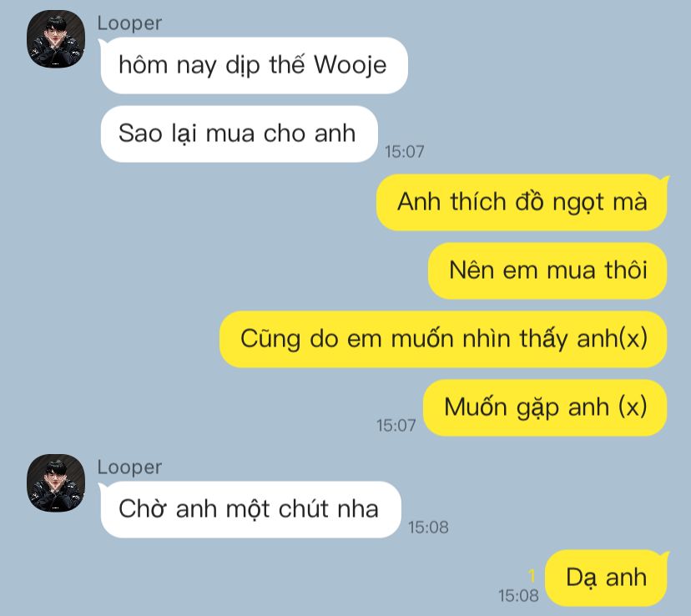
Task: Tap the 'Chờ anh một chút nha' message
Action: point(250,509)
